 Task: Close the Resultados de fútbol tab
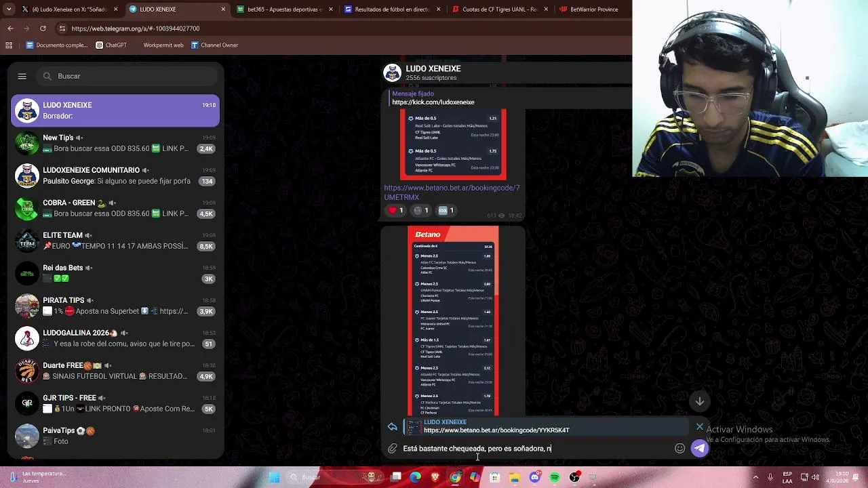438,9
